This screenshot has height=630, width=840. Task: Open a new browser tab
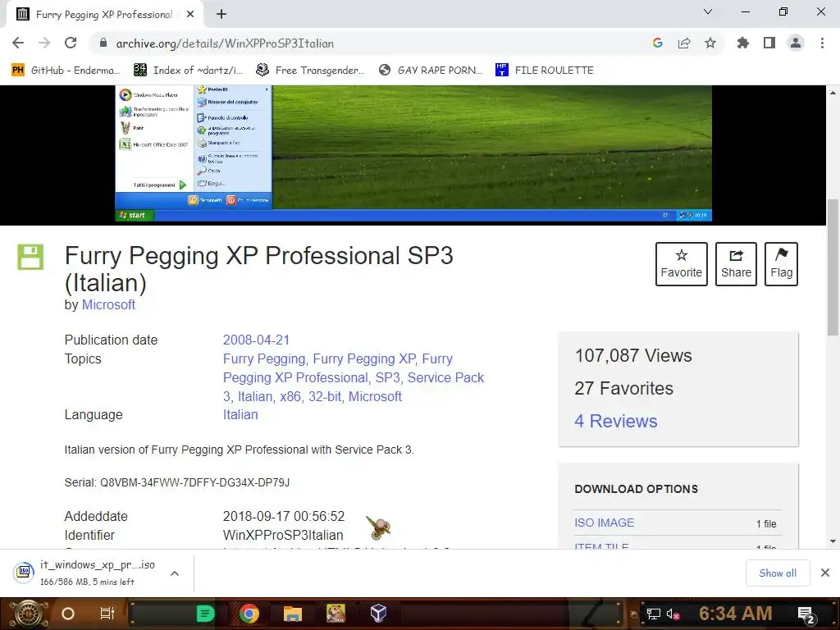click(221, 15)
